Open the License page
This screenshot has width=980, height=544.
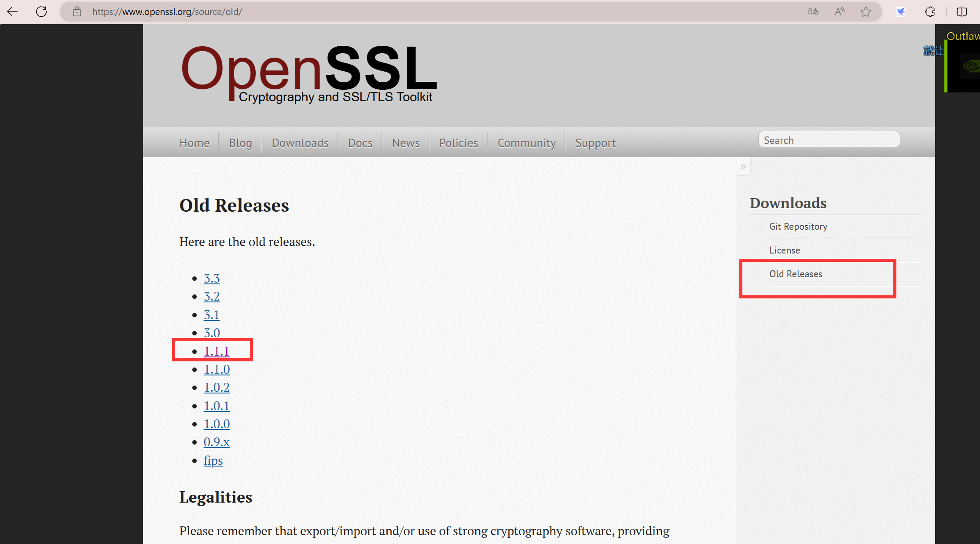click(x=785, y=250)
